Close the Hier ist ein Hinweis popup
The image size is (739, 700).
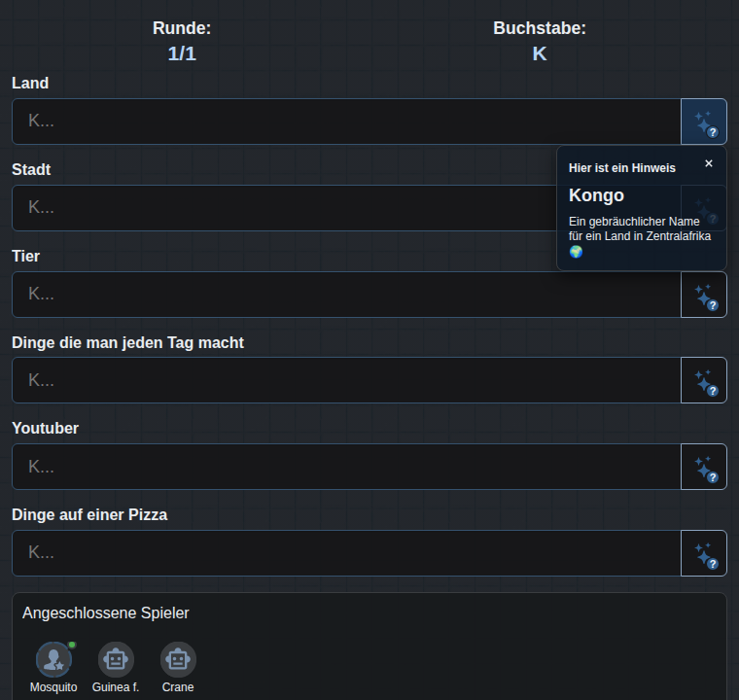point(708,163)
